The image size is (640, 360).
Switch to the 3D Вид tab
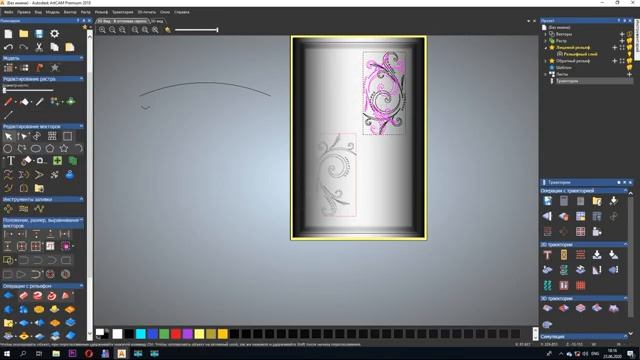[x=157, y=21]
